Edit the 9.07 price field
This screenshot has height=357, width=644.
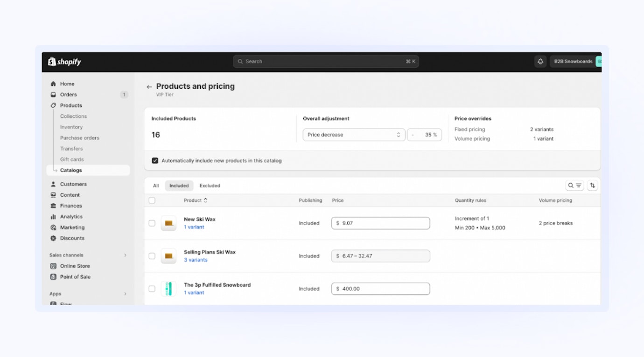pos(380,223)
